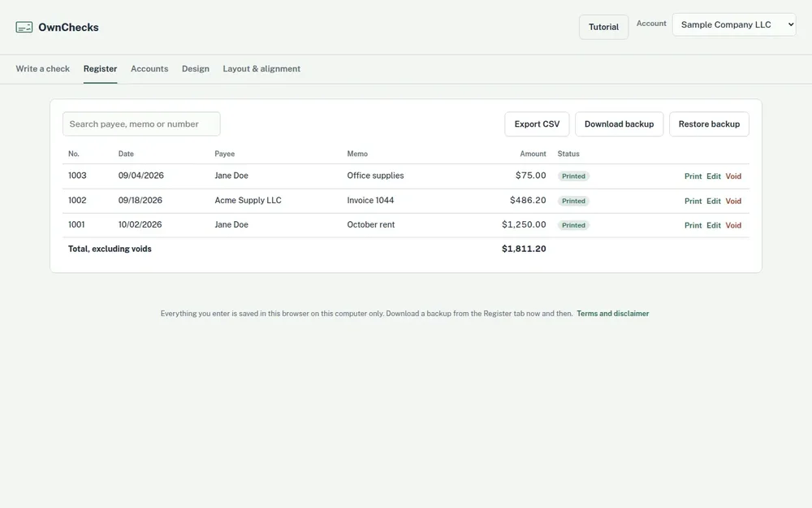Go to the Accounts tab
Viewport: 812px width, 508px height.
point(149,68)
